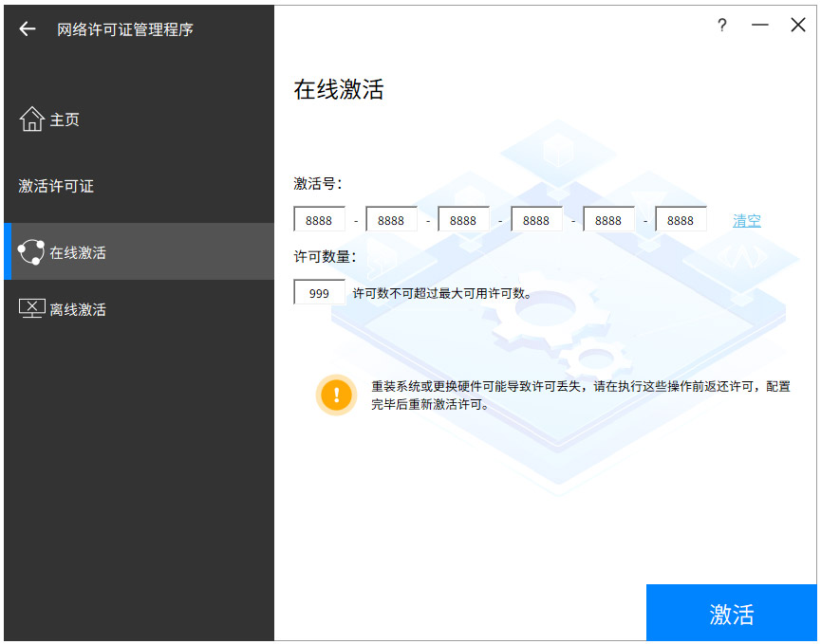Click the third activation code box
Viewport: 821px width, 644px height.
point(463,219)
